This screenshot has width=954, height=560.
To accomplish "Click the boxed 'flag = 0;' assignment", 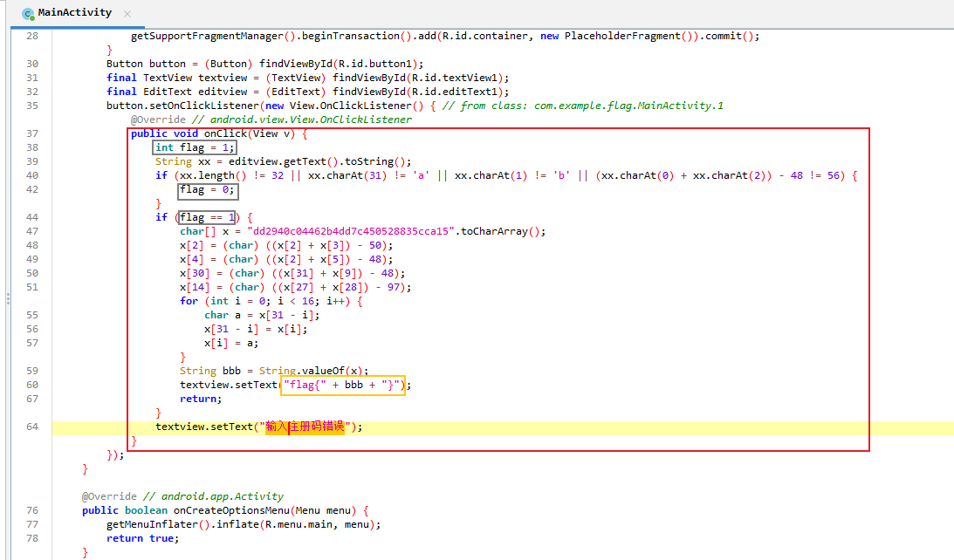I will click(207, 189).
